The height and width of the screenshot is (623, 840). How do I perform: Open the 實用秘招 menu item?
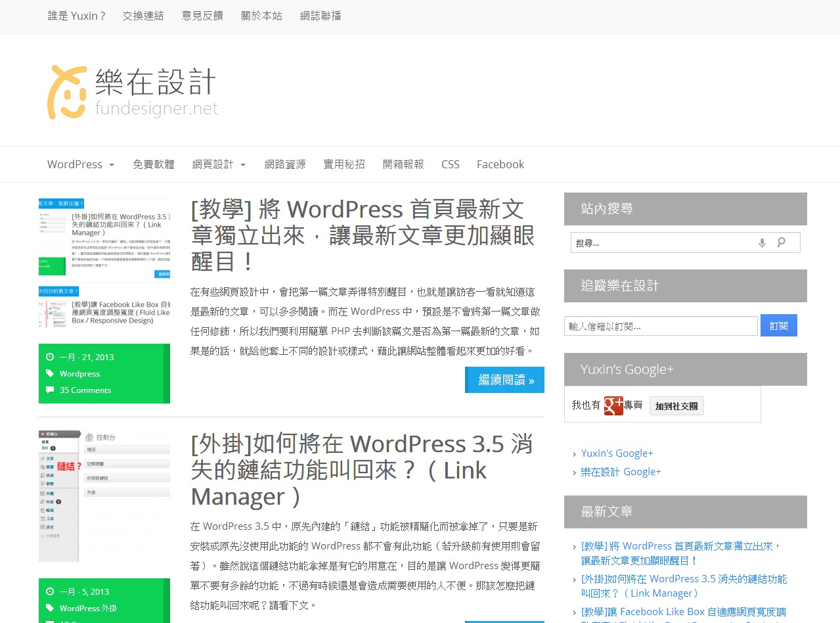(x=344, y=164)
